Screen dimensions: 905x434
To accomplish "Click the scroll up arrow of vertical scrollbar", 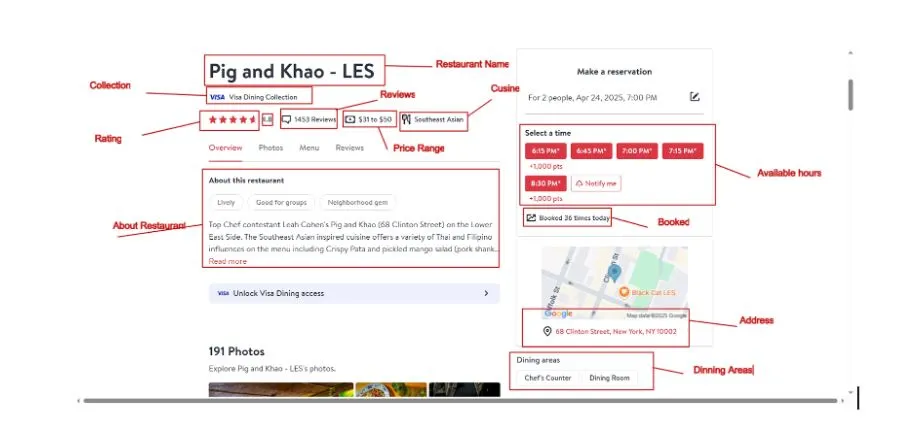I will coord(850,53).
